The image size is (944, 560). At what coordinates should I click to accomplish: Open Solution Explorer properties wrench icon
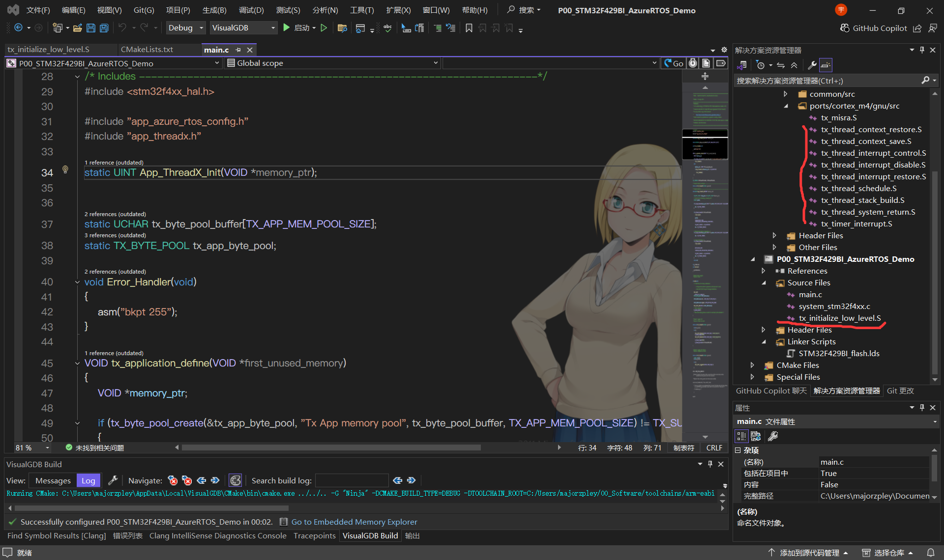(x=812, y=65)
